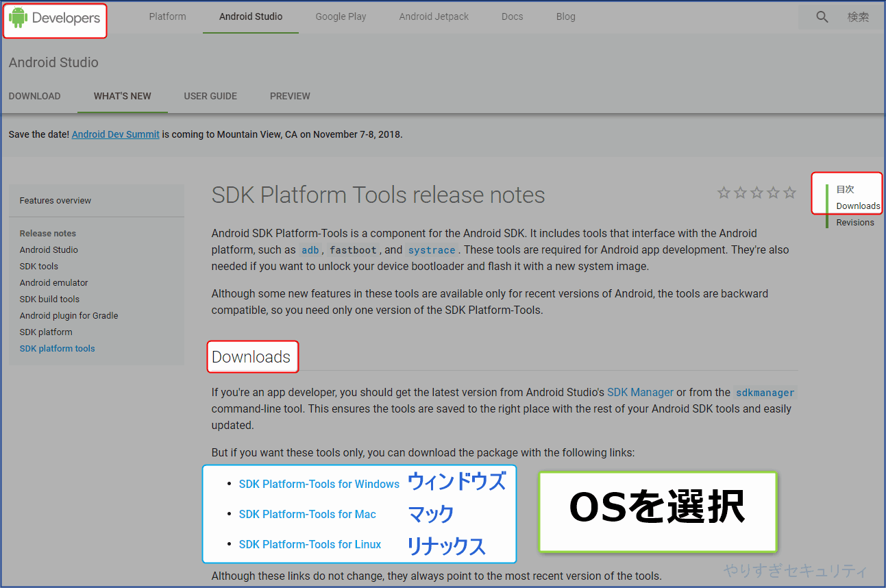Screen dimensions: 886x588
Task: Open Android Jetpack section
Action: [x=434, y=16]
